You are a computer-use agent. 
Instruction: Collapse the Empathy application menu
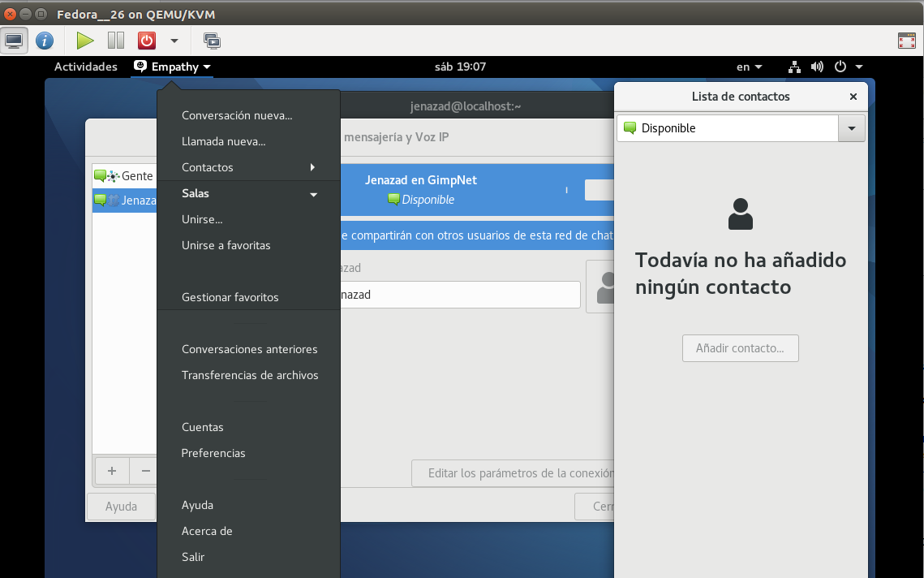pyautogui.click(x=172, y=67)
